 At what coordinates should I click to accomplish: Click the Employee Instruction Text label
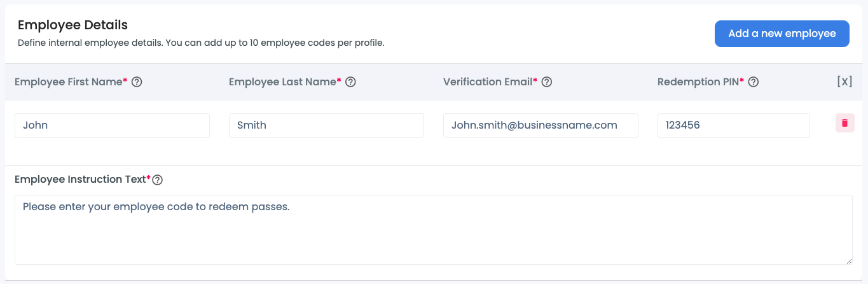point(83,180)
